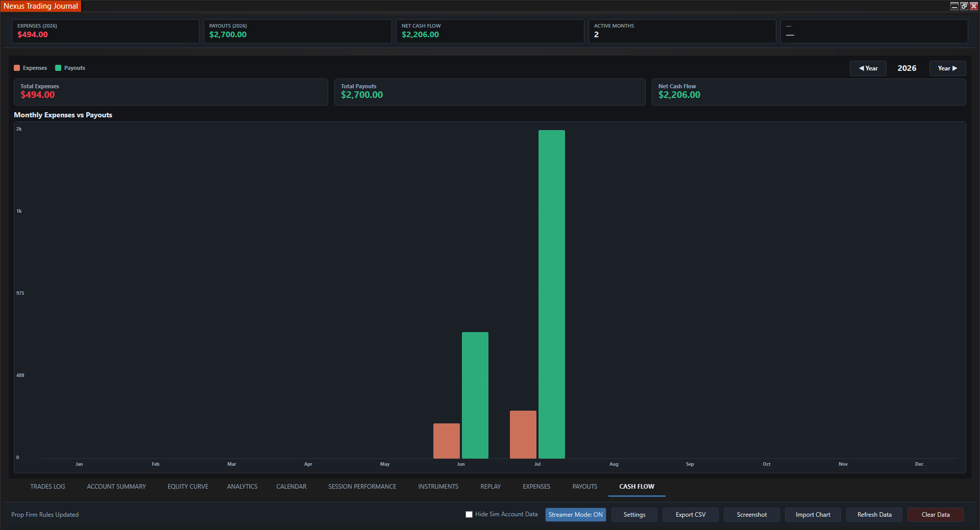Open the Session Performance tab
980x530 pixels.
pyautogui.click(x=362, y=487)
